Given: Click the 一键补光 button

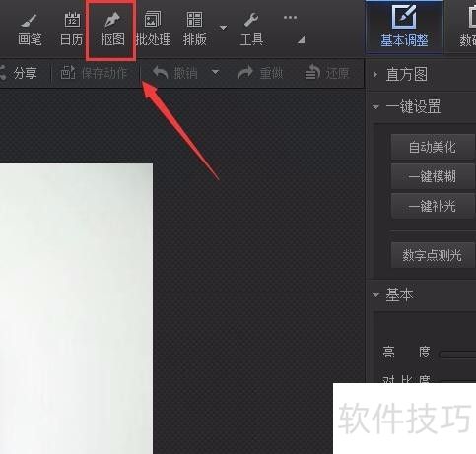Looking at the screenshot, I should click(x=433, y=206).
